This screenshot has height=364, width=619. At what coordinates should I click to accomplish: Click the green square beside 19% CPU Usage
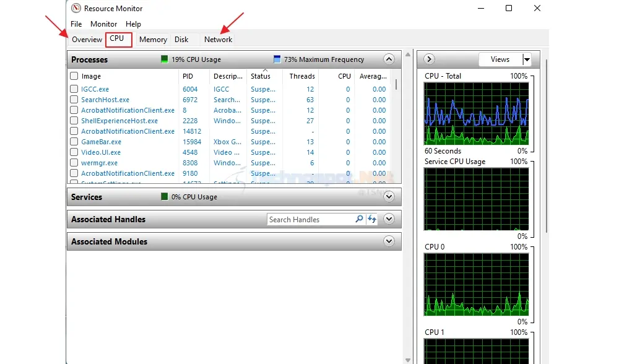click(x=164, y=59)
